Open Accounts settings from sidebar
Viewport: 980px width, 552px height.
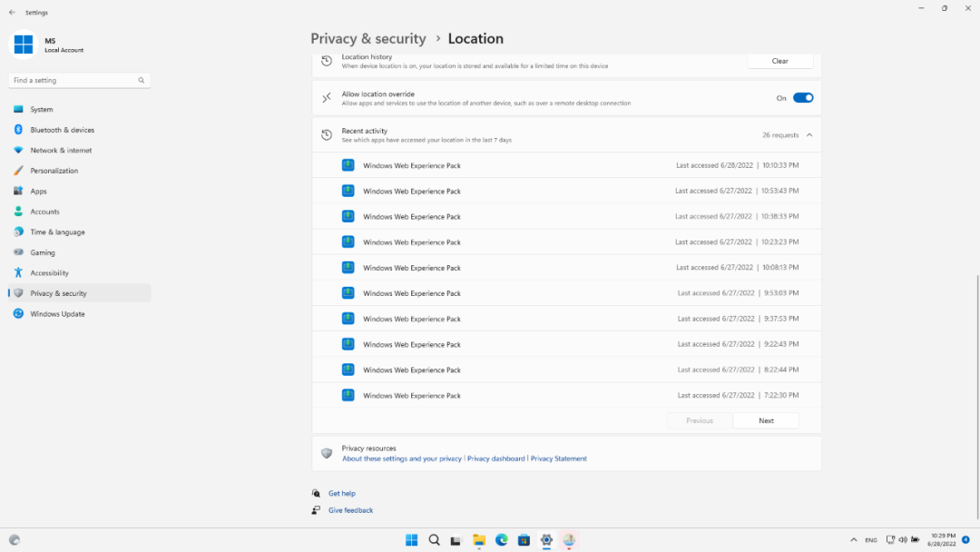pyautogui.click(x=44, y=211)
